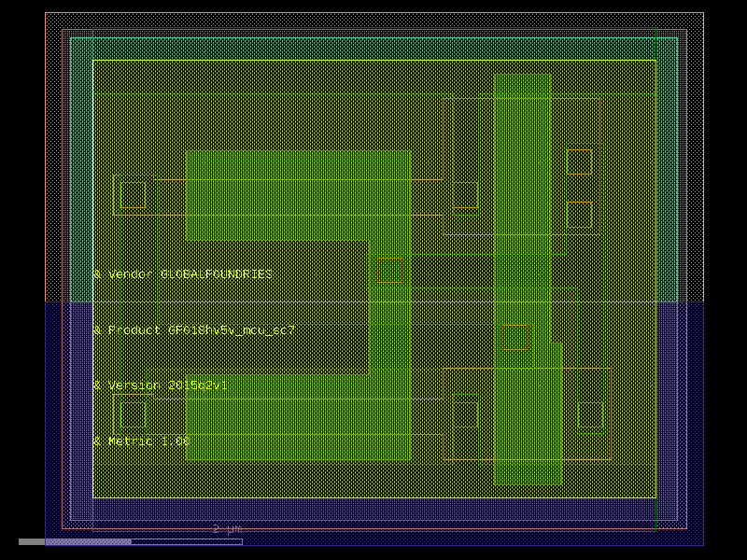The width and height of the screenshot is (747, 560).
Task: Click the '2 µm' scale bar label
Action: pyautogui.click(x=227, y=529)
